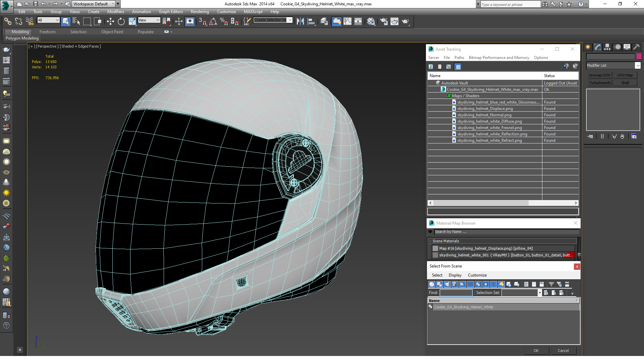Select the Move transform tool
The height and width of the screenshot is (362, 644).
coord(110,22)
